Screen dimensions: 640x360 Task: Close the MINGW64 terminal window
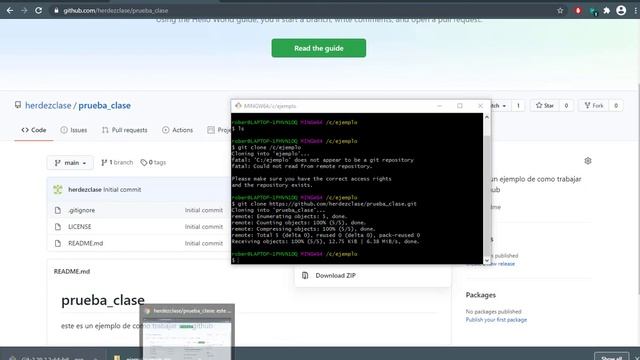click(x=480, y=106)
